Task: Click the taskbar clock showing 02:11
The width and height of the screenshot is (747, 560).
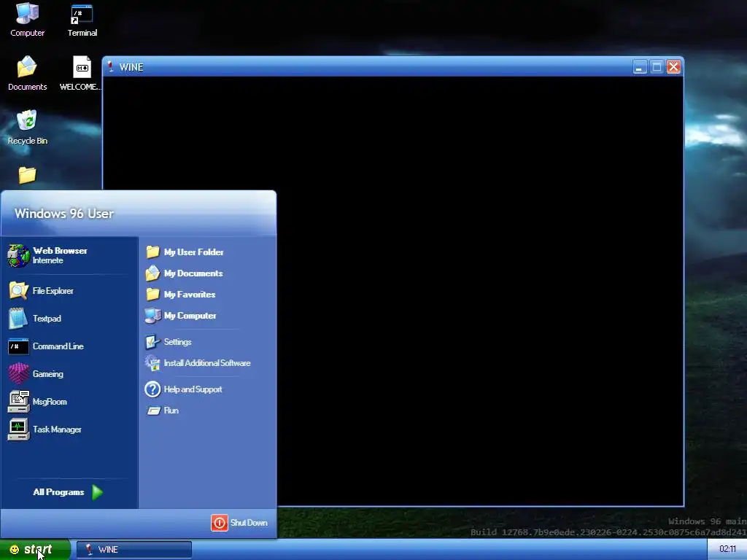Action: [x=727, y=549]
